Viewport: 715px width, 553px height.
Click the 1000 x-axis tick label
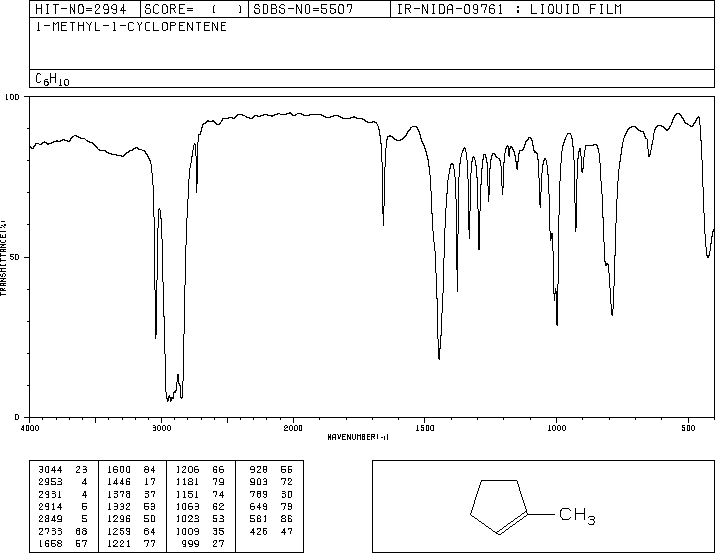coord(556,428)
